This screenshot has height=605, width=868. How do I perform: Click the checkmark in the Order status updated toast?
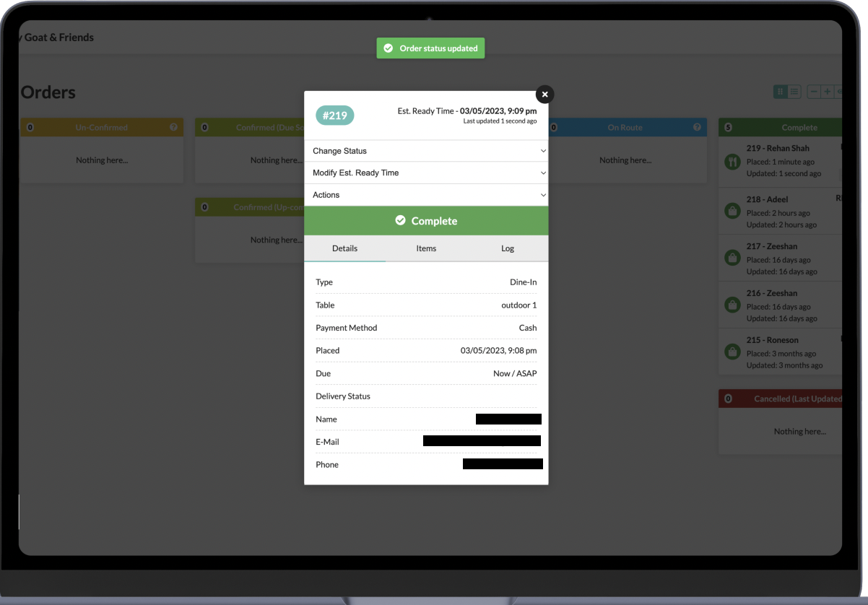pos(389,48)
